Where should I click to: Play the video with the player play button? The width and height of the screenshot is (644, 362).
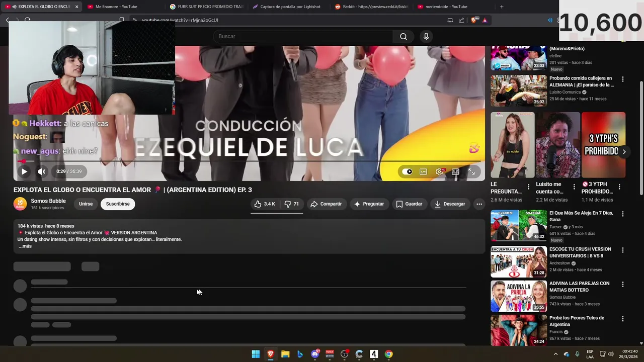24,171
